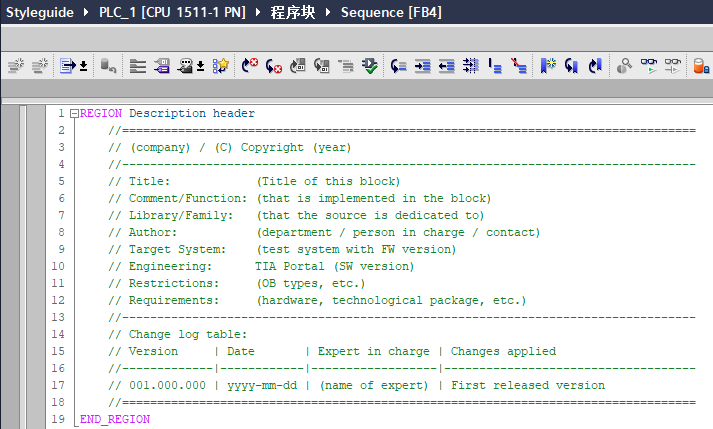Click 'TIA Portal (SW version)' text
713x429 pixels.
(x=335, y=266)
